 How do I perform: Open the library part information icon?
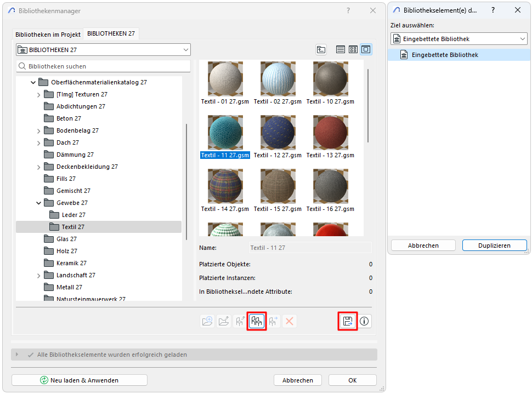coord(364,321)
